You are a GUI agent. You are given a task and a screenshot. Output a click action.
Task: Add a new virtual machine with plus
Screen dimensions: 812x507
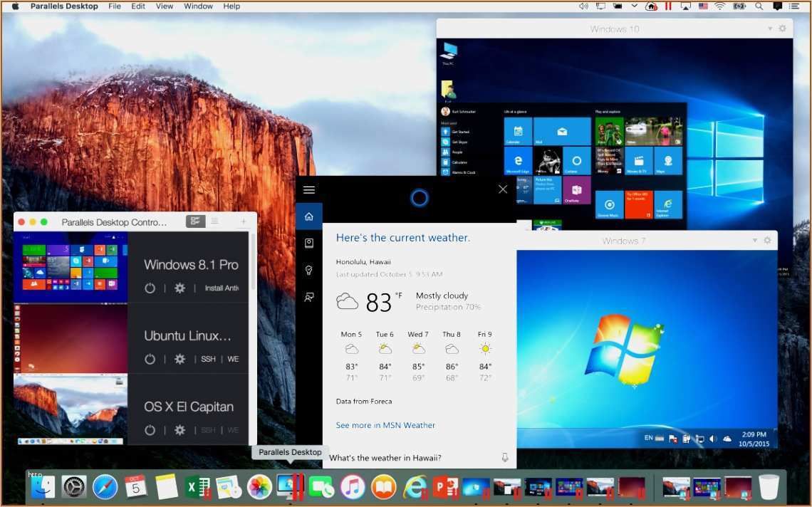(243, 221)
